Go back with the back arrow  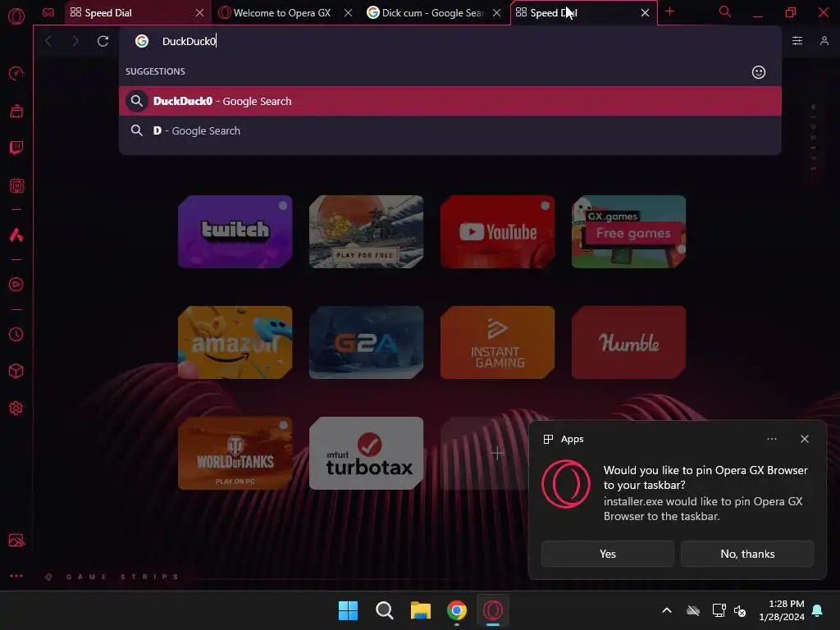pos(48,41)
